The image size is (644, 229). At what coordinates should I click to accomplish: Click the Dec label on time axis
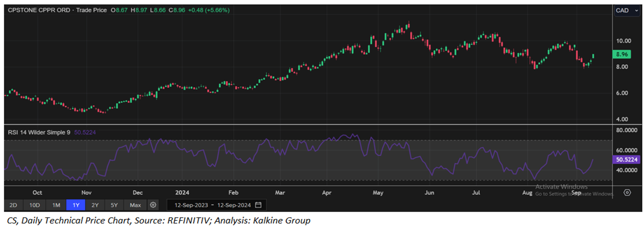137,193
